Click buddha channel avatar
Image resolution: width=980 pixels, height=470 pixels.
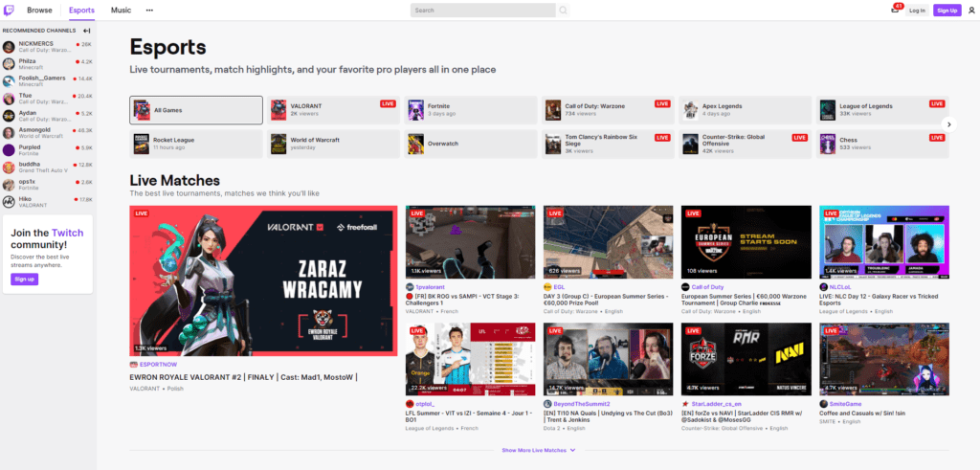click(9, 167)
